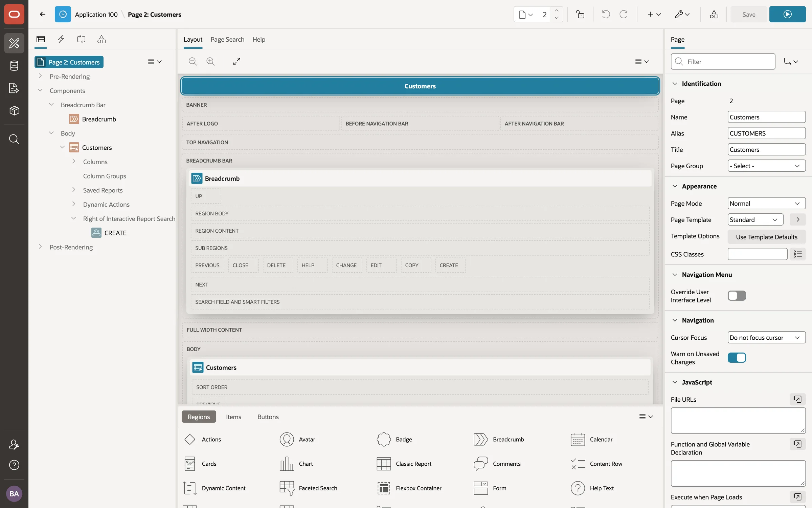Open the BA user account avatar
812x508 pixels.
(x=14, y=493)
